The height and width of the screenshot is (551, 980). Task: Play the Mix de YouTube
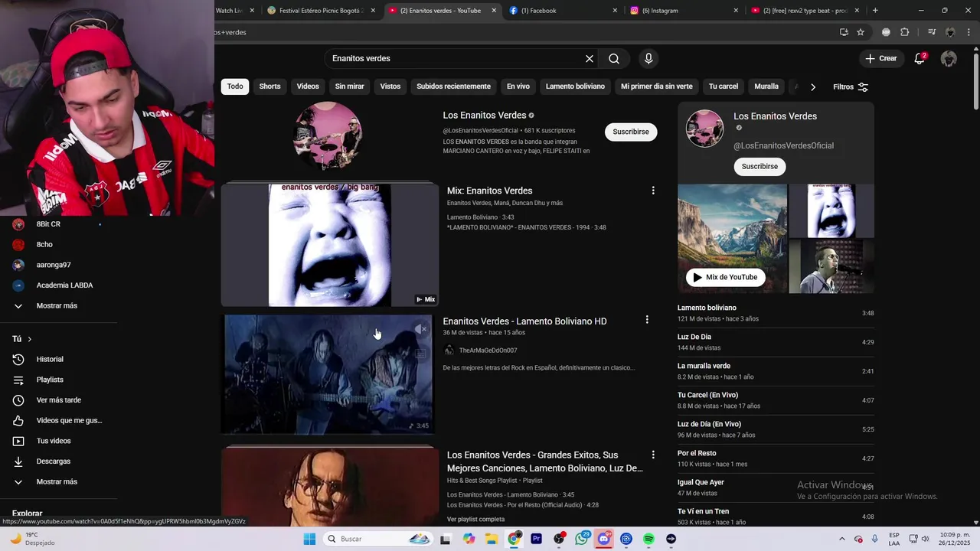click(725, 277)
